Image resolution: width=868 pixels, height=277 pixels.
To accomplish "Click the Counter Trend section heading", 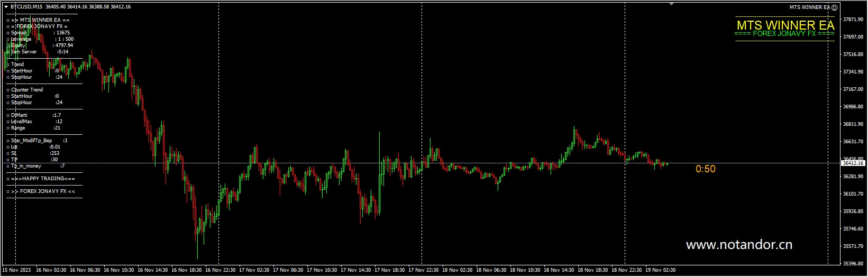I will point(26,90).
